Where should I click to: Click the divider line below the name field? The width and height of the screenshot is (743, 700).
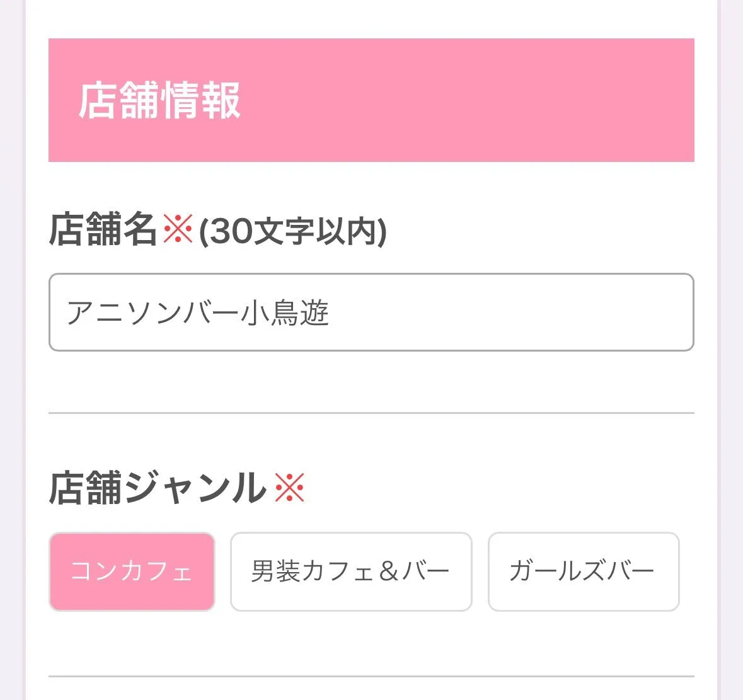tap(372, 413)
